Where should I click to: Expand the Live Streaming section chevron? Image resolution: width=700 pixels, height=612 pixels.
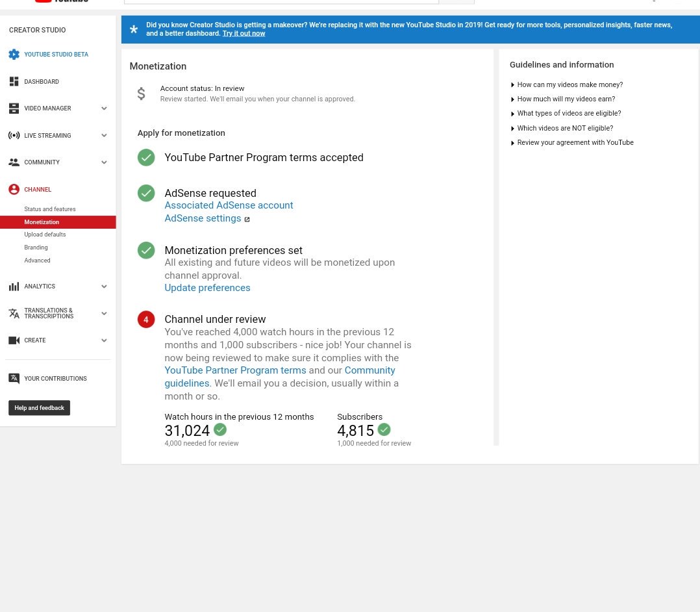[x=104, y=135]
